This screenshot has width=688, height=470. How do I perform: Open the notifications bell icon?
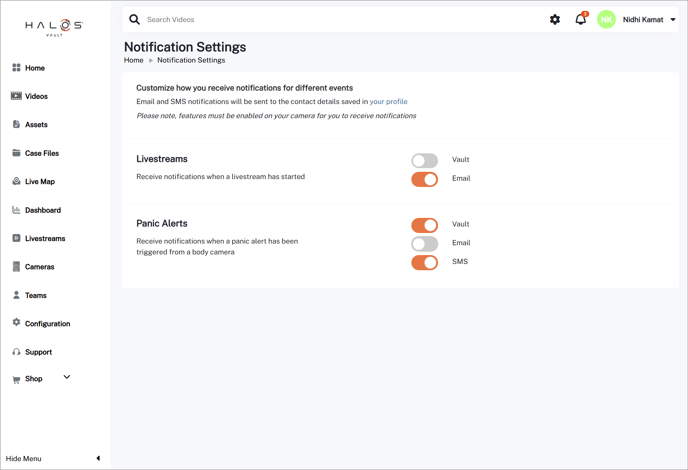point(580,19)
